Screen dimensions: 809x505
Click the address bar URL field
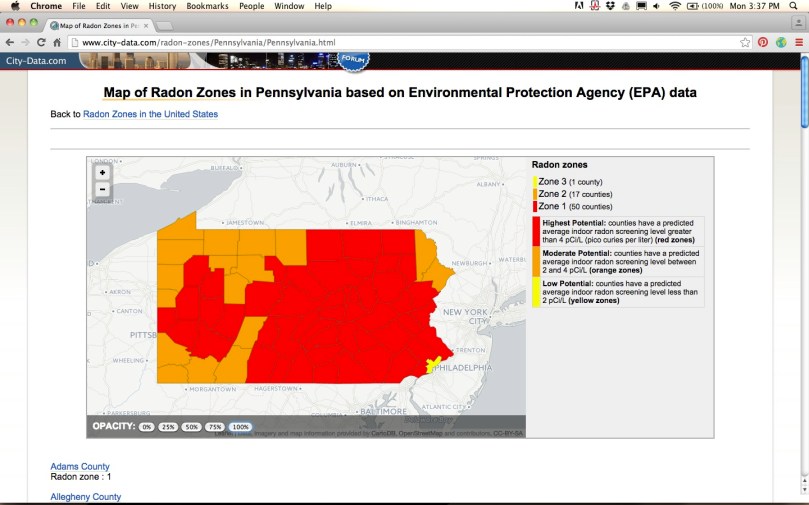408,42
